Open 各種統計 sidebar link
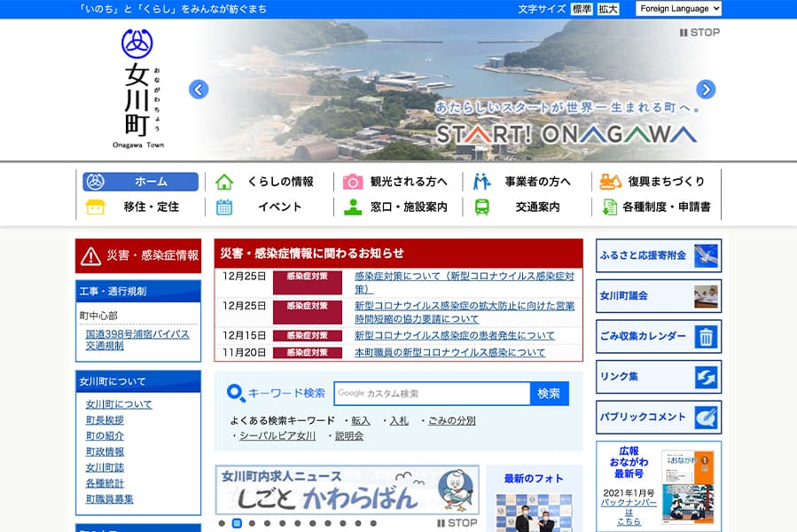This screenshot has width=797, height=532. click(x=105, y=483)
